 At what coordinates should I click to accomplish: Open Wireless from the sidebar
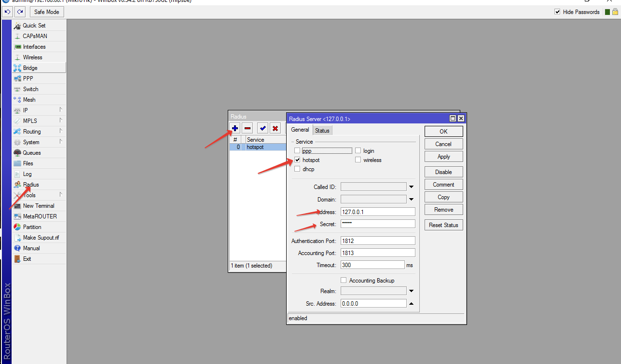tap(32, 57)
